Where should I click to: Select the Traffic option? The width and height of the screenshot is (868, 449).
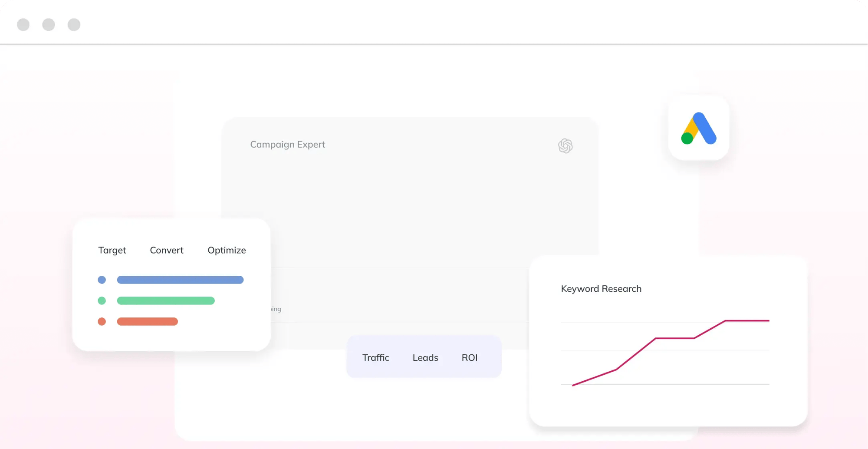(x=376, y=357)
